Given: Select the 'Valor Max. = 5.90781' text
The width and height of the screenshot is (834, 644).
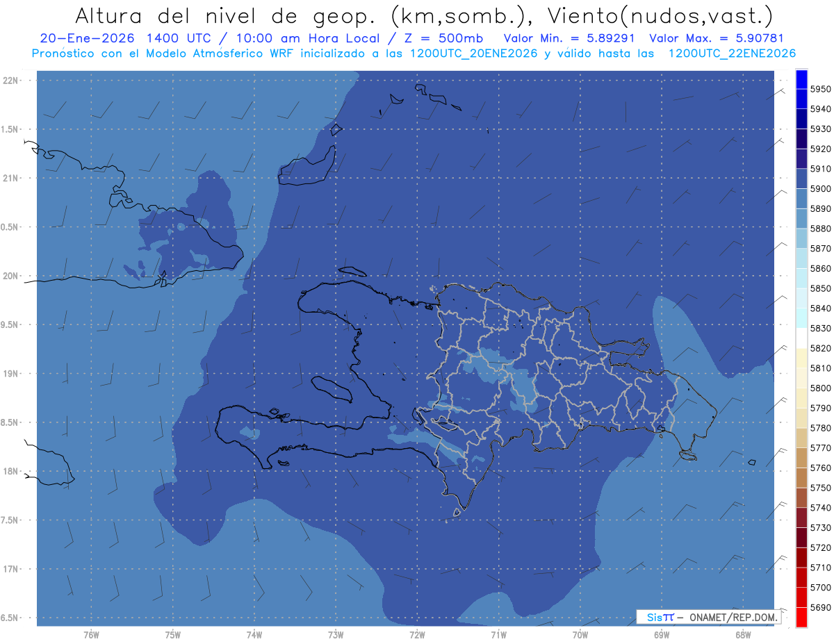Looking at the screenshot, I should pyautogui.click(x=716, y=38).
